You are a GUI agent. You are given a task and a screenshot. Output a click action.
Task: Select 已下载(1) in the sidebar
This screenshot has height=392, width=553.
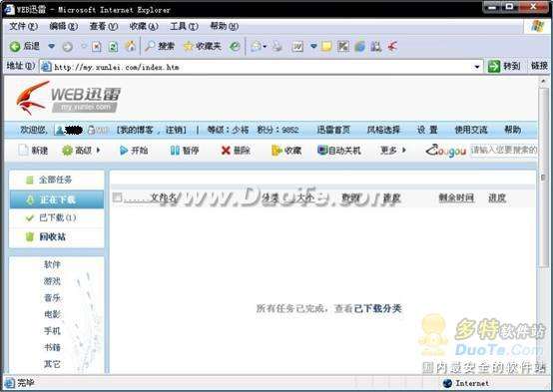click(57, 217)
